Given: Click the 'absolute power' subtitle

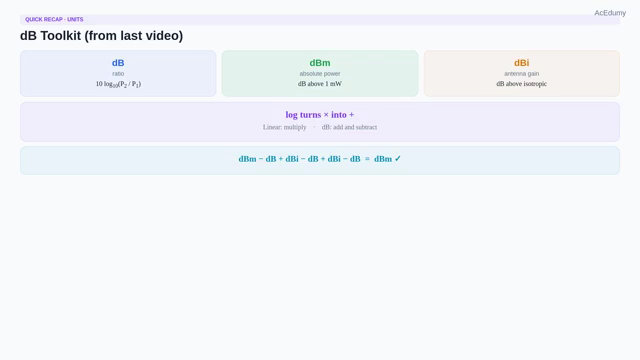Looking at the screenshot, I should [320, 73].
